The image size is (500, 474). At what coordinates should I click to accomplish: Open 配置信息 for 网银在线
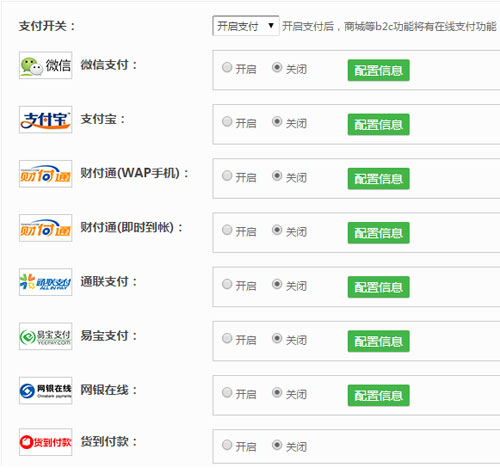[378, 396]
